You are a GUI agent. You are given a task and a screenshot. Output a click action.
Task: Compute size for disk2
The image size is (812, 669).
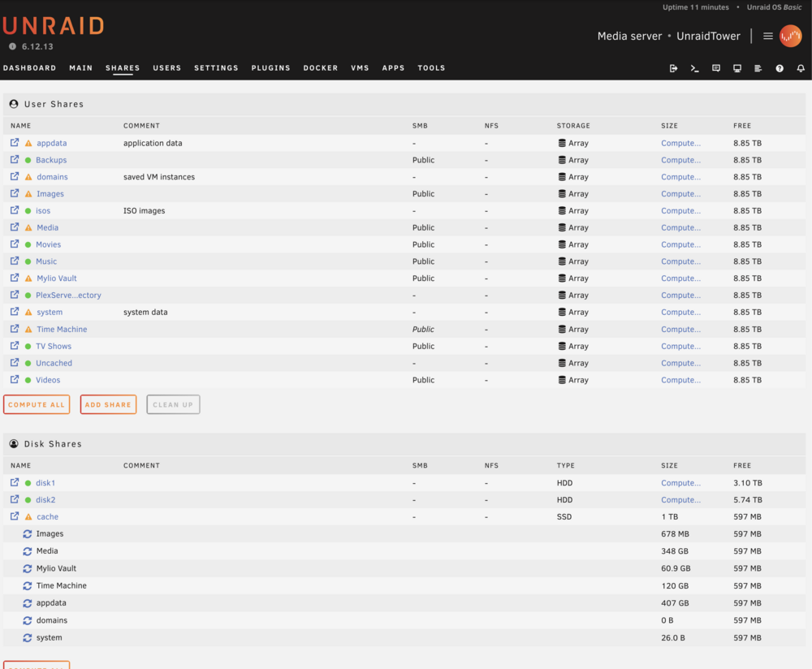coord(680,499)
